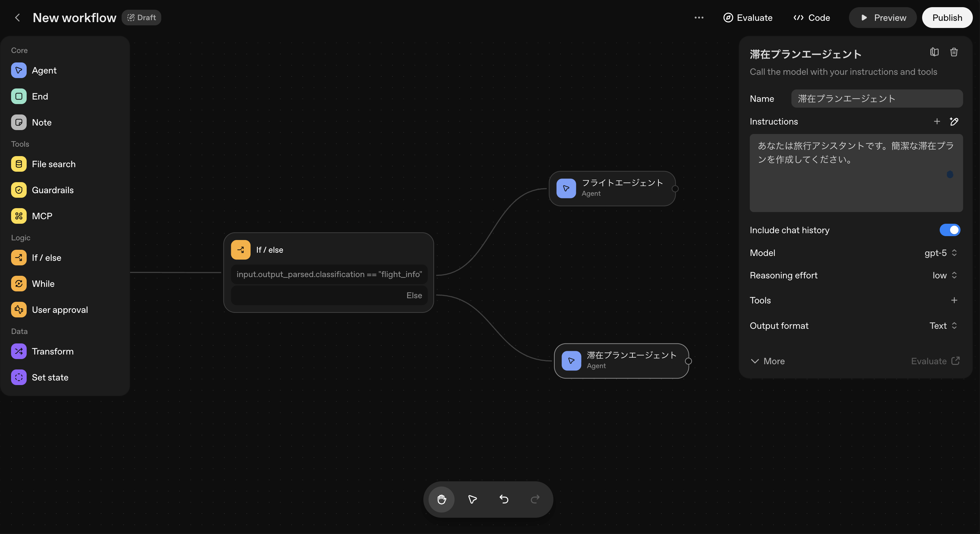Click the magic pencil edit icon for Instructions
The height and width of the screenshot is (534, 980).
[x=954, y=121]
